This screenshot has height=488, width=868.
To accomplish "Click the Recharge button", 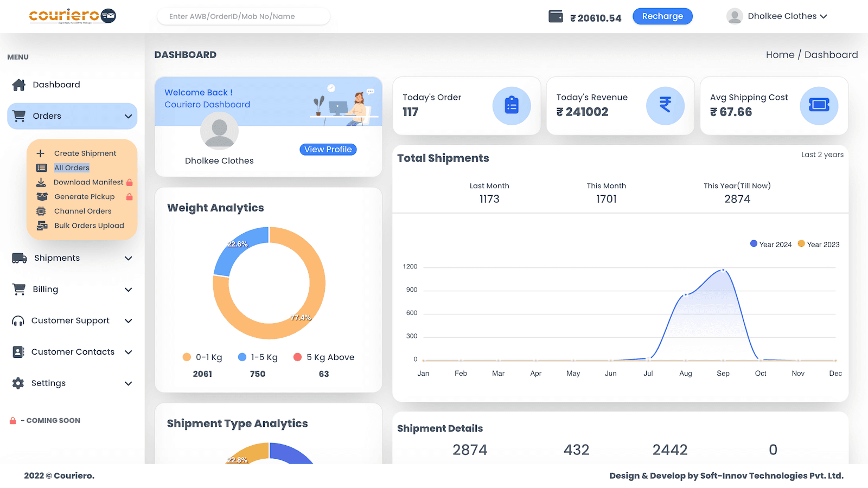I will (x=662, y=16).
